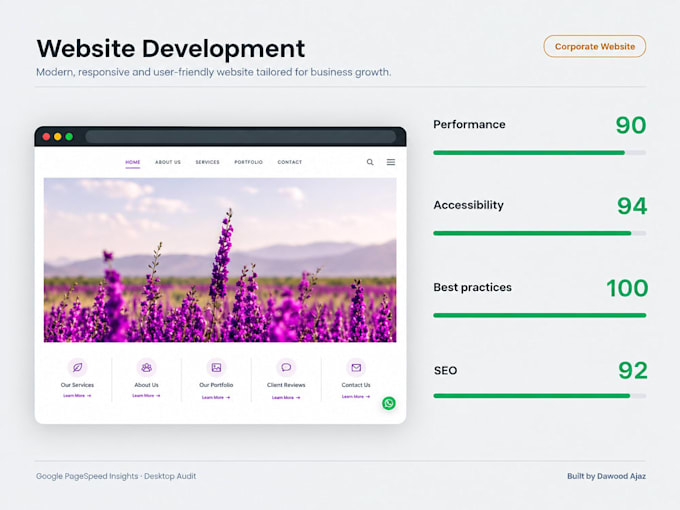680x510 pixels.
Task: Click the Accessibility progress bar
Action: 539,233
